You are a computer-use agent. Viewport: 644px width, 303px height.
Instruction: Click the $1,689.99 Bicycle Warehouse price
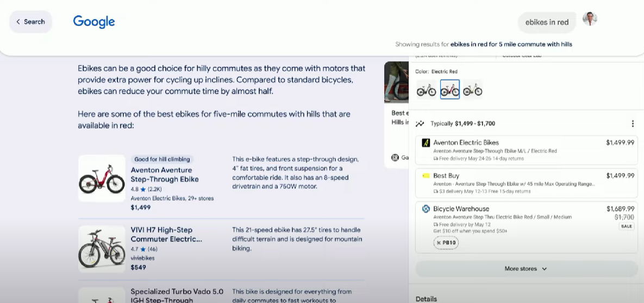(x=620, y=209)
